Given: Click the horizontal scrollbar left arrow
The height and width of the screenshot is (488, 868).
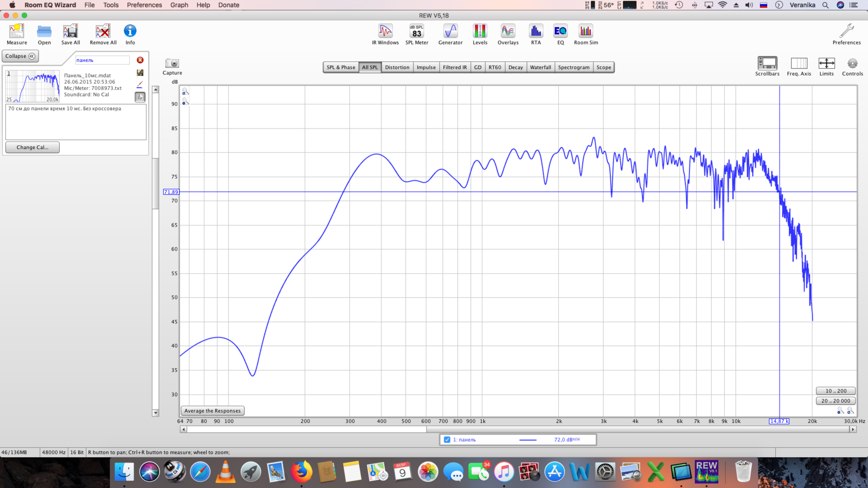Looking at the screenshot, I should [183, 429].
